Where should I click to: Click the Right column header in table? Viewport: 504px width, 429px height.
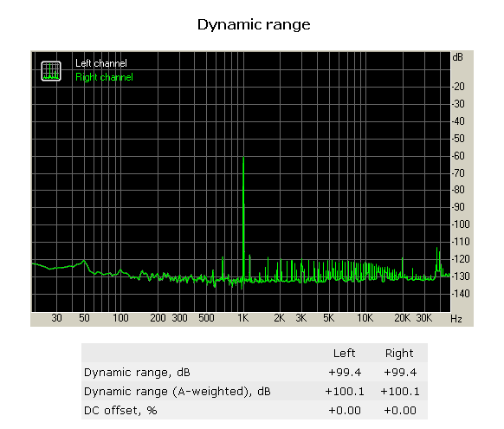(x=399, y=353)
